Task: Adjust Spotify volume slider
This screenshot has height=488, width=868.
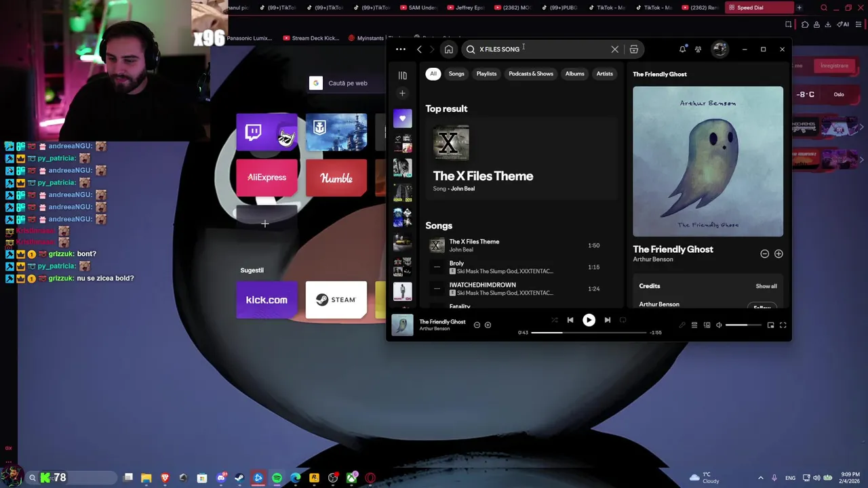Action: 744,325
